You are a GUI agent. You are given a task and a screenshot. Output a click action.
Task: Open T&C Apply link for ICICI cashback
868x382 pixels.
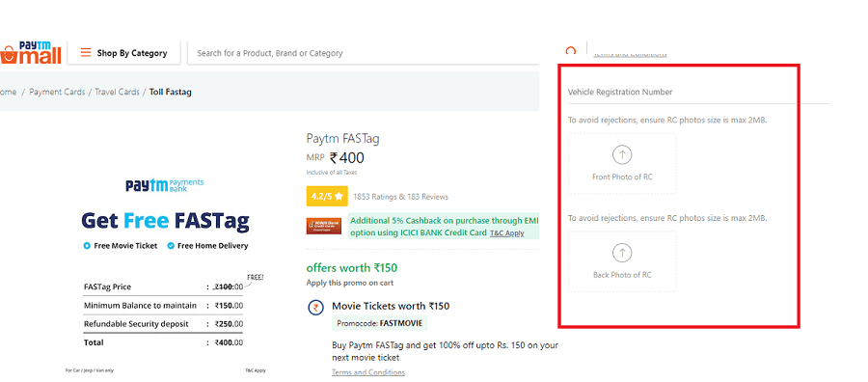click(507, 233)
